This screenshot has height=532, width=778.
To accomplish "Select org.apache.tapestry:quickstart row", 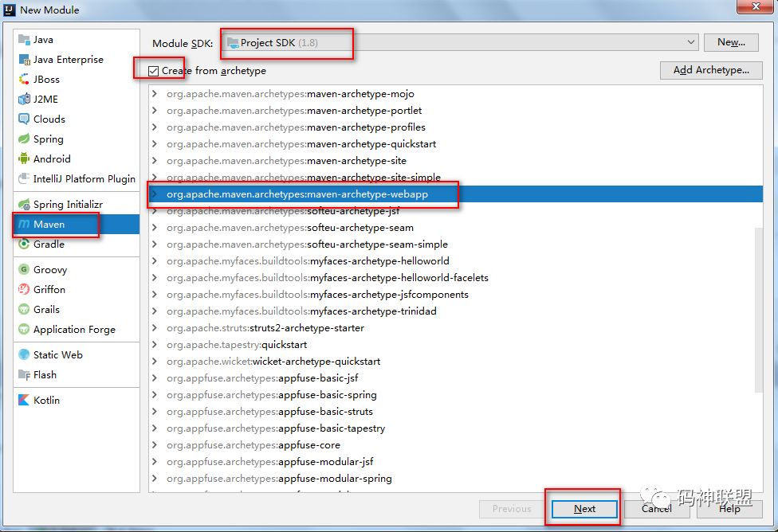I will coord(455,345).
